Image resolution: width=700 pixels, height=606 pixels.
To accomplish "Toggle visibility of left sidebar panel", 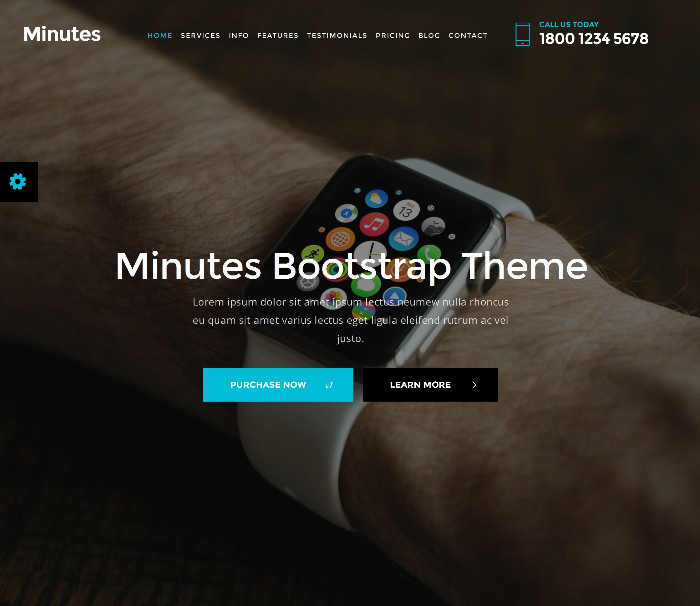I will click(17, 182).
